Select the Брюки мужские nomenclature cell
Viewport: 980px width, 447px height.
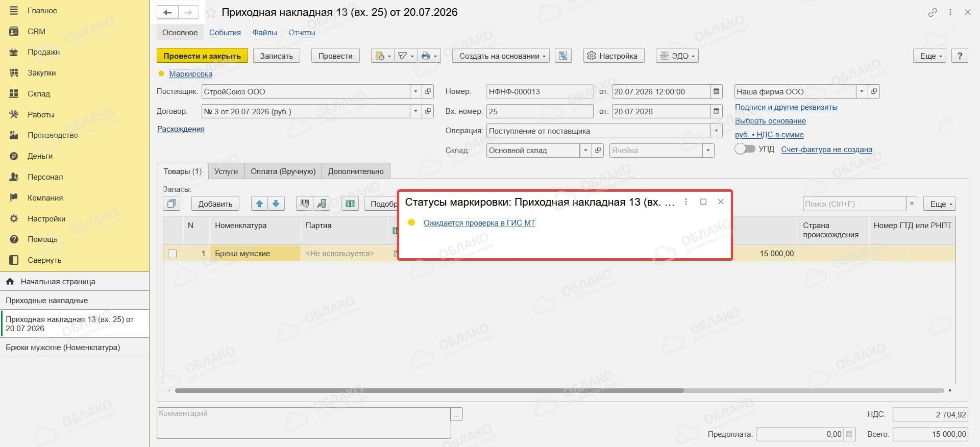(x=255, y=254)
